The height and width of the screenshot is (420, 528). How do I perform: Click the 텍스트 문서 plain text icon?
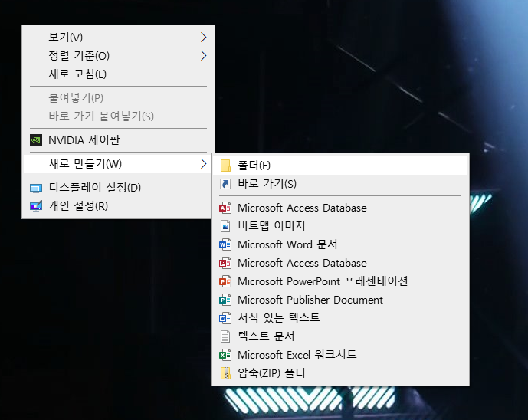(225, 336)
